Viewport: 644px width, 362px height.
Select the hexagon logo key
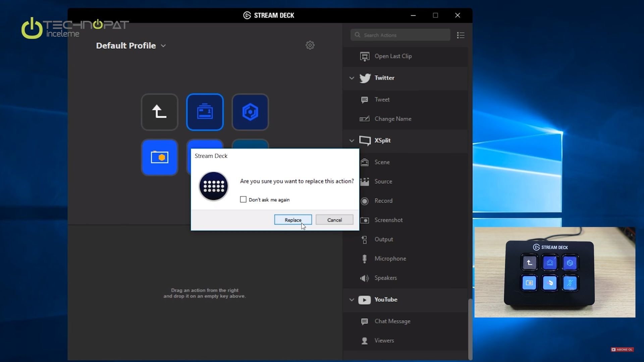pos(250,112)
